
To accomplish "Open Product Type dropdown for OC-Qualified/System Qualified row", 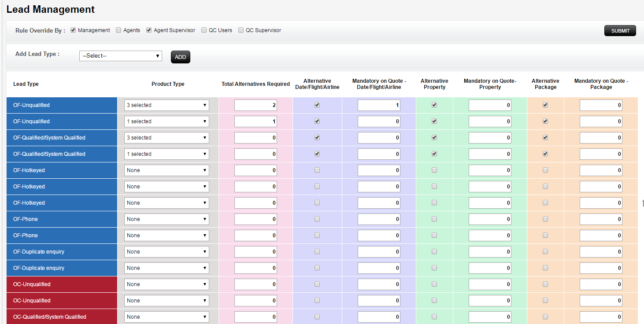I will point(167,317).
